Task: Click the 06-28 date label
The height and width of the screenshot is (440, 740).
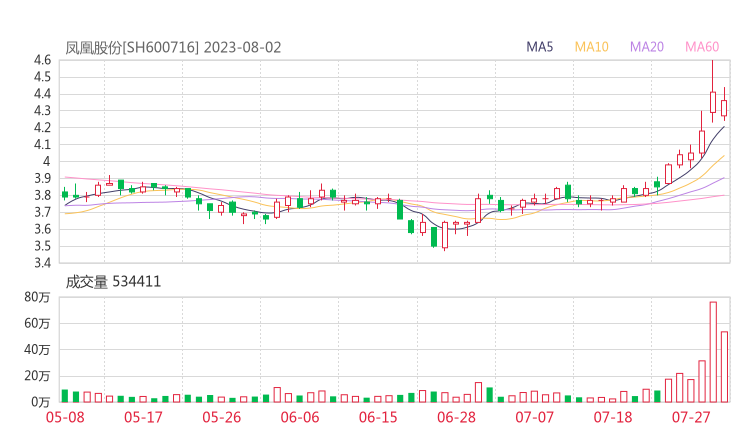Action: click(456, 417)
